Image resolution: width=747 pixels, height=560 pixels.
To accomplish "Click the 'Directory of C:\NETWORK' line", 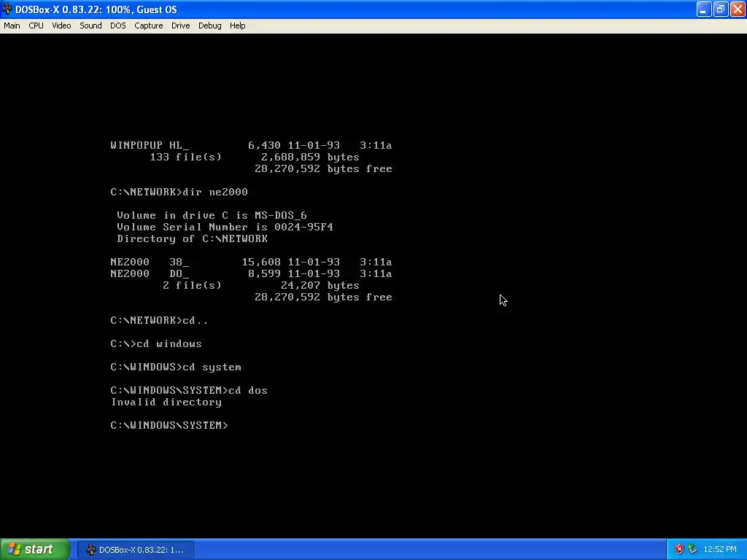I will click(193, 238).
